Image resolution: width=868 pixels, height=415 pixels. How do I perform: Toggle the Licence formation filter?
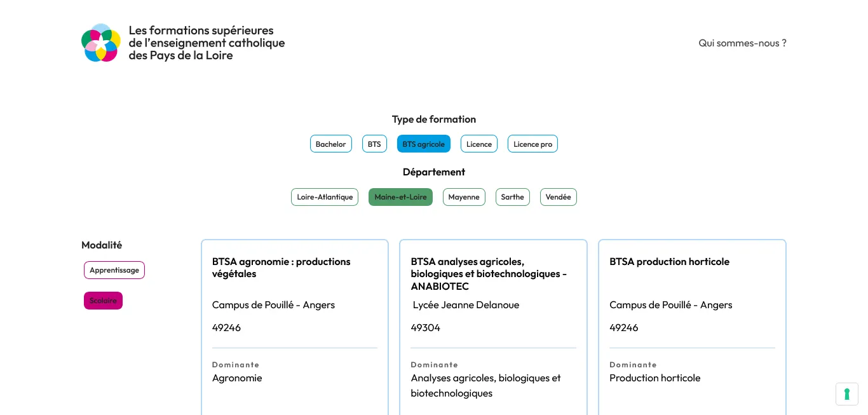click(x=479, y=144)
